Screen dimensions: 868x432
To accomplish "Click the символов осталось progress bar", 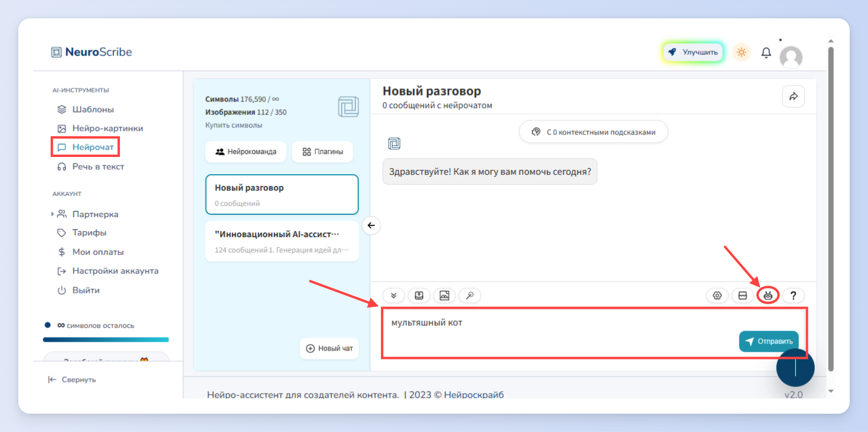I will (106, 339).
